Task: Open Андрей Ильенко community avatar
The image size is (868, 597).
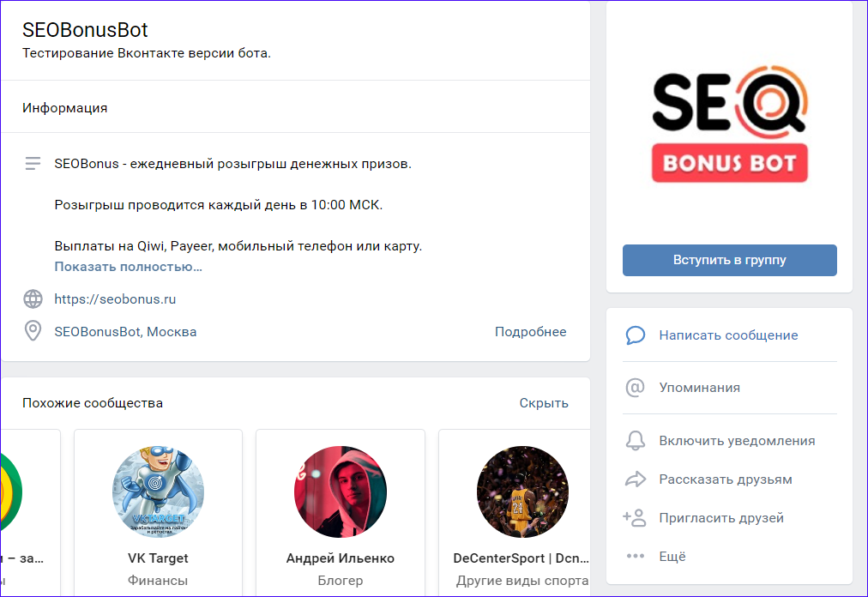Action: coord(341,491)
